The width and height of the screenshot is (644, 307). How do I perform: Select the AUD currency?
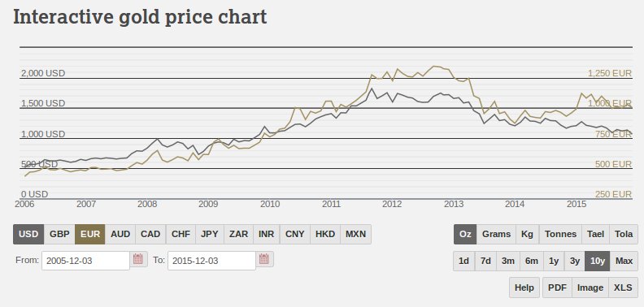(120, 234)
